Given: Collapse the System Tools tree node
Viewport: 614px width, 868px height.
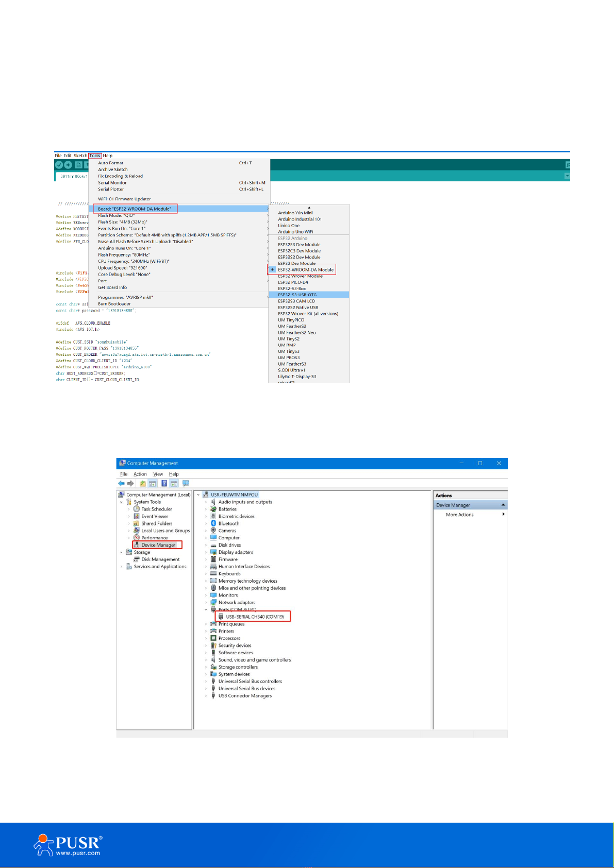Looking at the screenshot, I should click(122, 502).
